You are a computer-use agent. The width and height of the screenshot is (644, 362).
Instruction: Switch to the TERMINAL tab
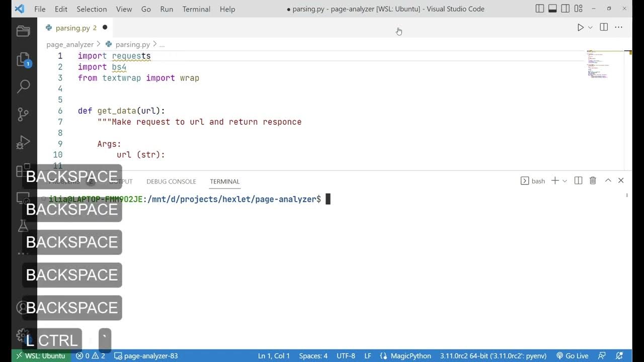point(224,182)
